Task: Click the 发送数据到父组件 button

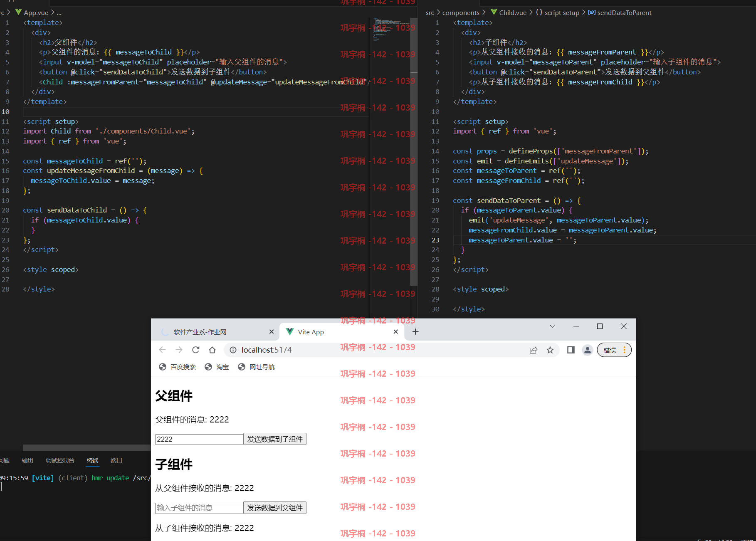Action: tap(275, 508)
